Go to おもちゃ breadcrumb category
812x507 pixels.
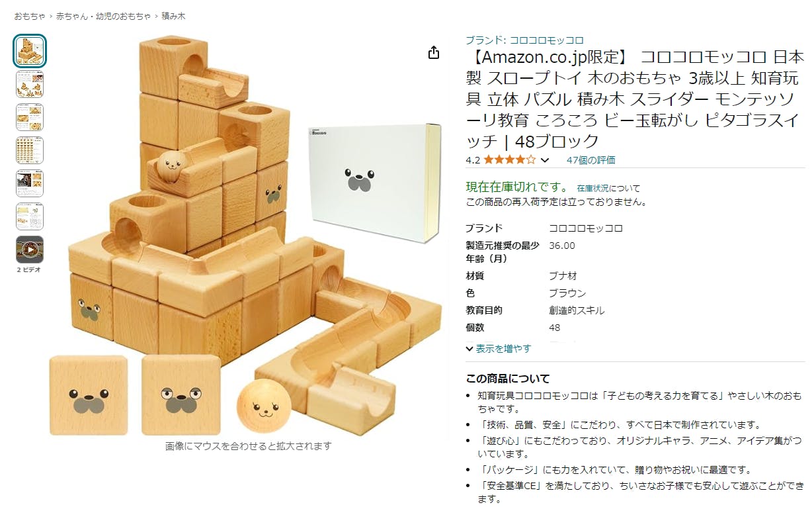pyautogui.click(x=30, y=15)
